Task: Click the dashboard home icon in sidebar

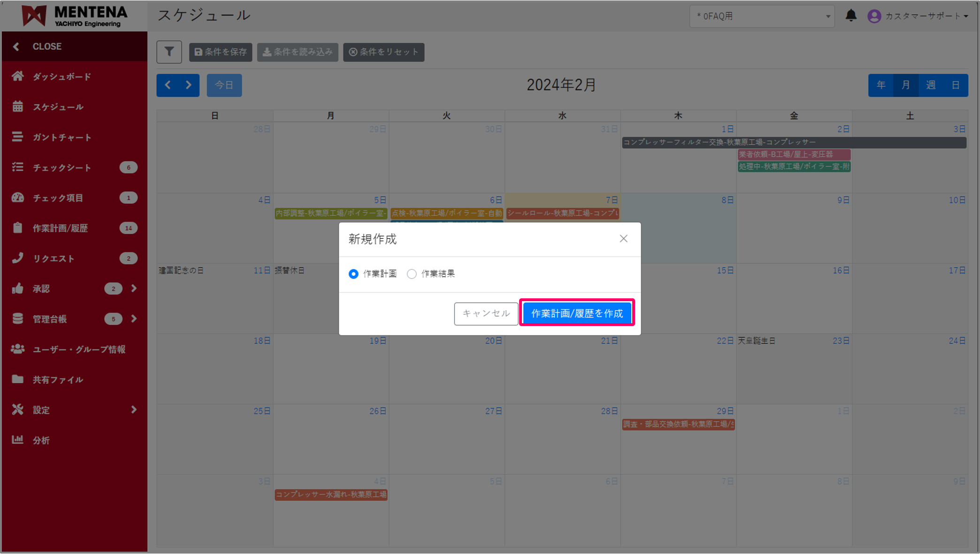Action: point(18,76)
